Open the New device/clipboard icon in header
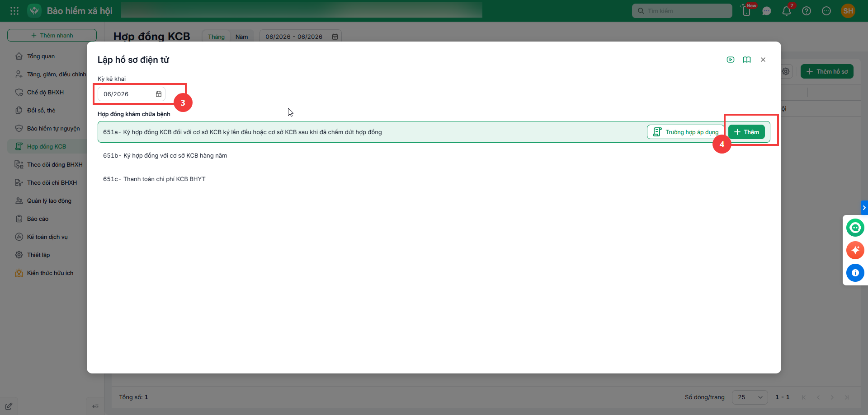Viewport: 868px width, 415px height. pos(747,11)
